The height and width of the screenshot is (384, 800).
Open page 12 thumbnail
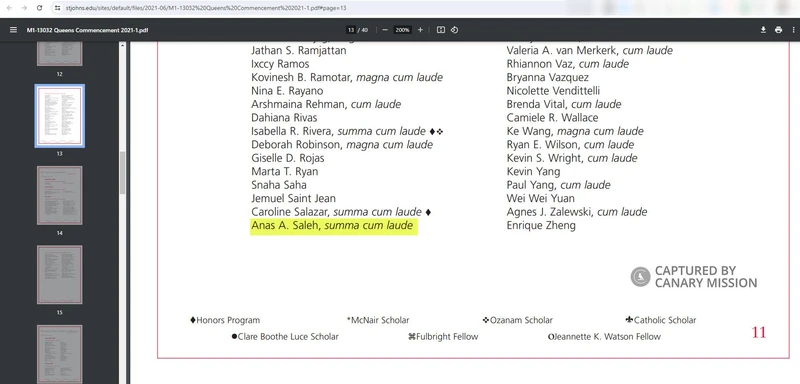60,54
